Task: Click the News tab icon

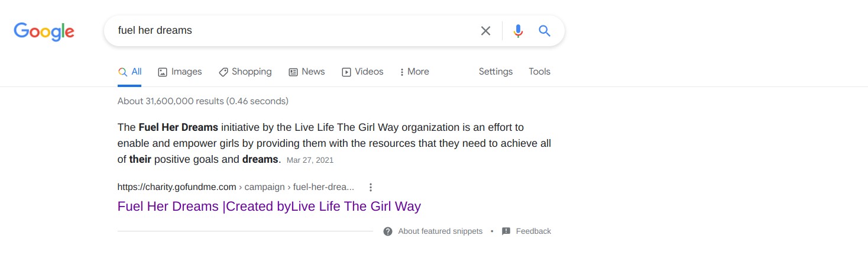Action: [x=293, y=72]
